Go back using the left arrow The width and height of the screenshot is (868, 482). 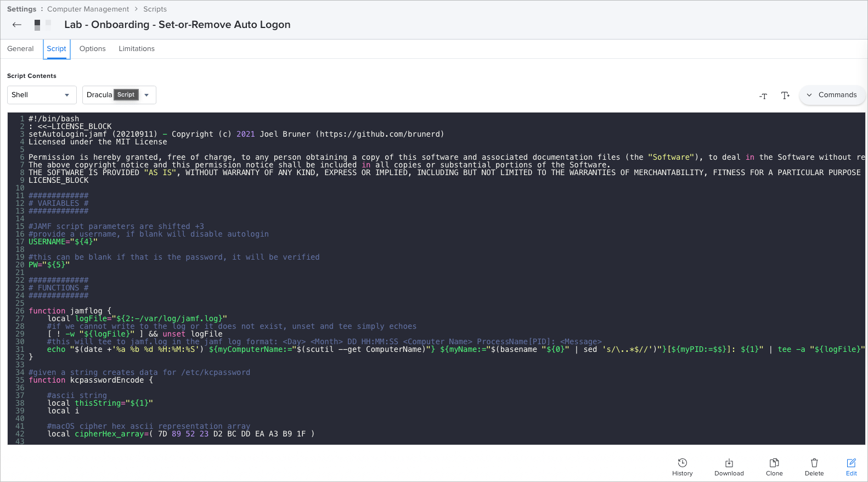(17, 25)
